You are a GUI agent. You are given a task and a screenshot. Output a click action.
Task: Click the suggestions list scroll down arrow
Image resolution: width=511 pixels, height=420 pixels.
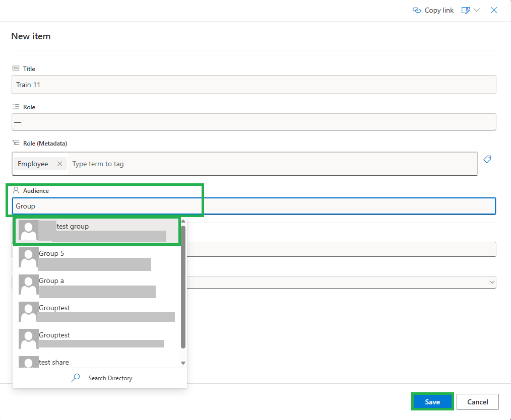[x=183, y=363]
